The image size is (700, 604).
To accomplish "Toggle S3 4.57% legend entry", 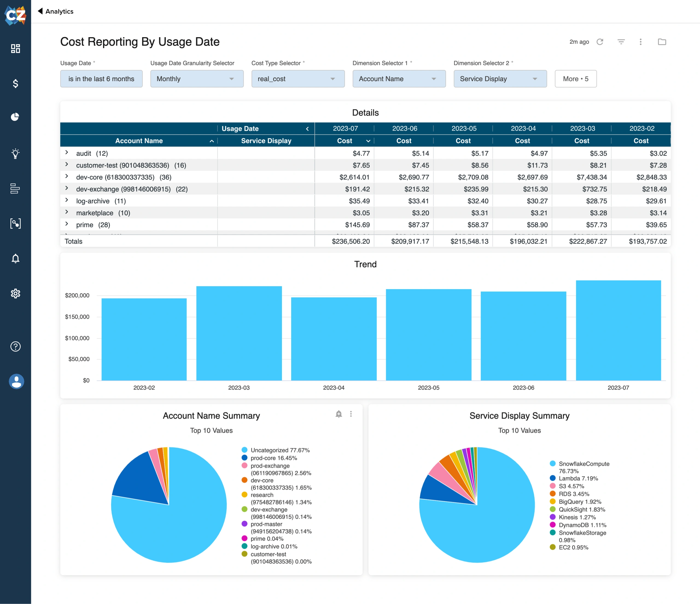I will 567,486.
